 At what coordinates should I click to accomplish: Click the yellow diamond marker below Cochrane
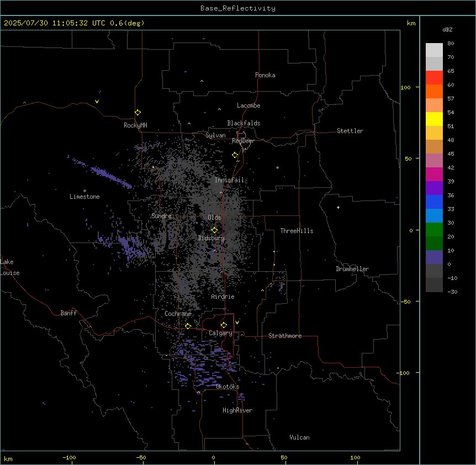pos(188,326)
